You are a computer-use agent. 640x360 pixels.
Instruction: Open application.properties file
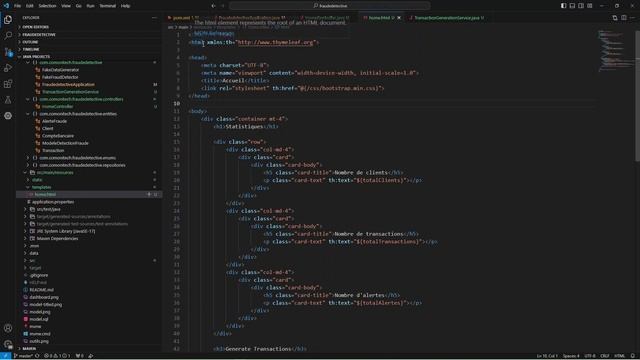(53, 202)
